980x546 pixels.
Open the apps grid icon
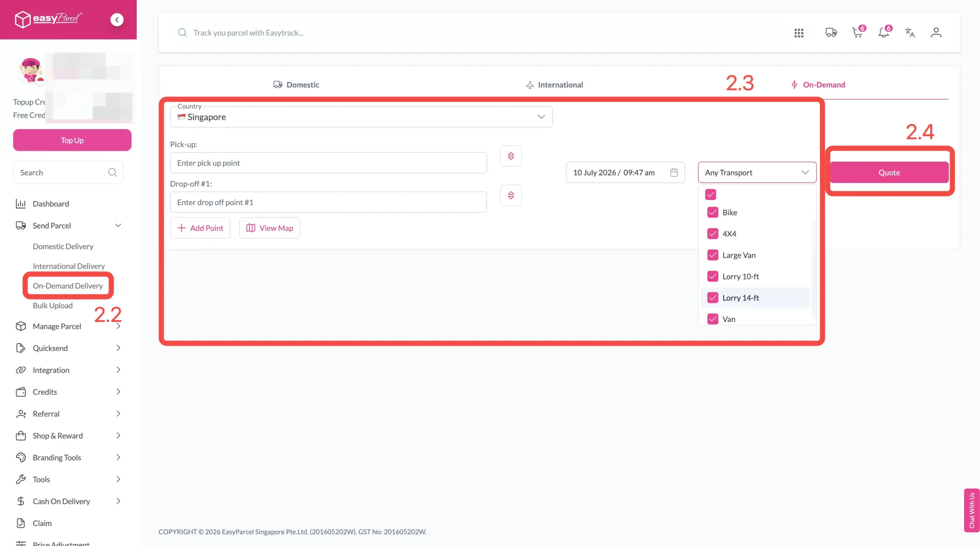799,33
